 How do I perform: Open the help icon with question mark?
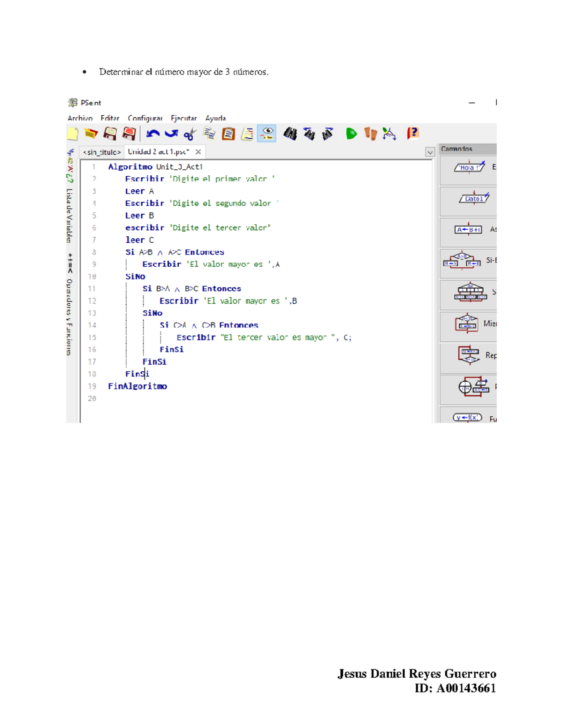coord(412,134)
